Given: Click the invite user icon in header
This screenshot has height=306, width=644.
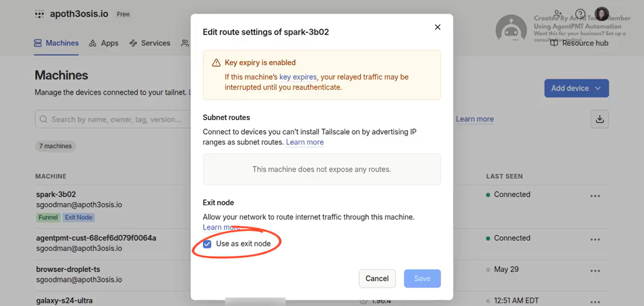Looking at the screenshot, I should pyautogui.click(x=558, y=14).
